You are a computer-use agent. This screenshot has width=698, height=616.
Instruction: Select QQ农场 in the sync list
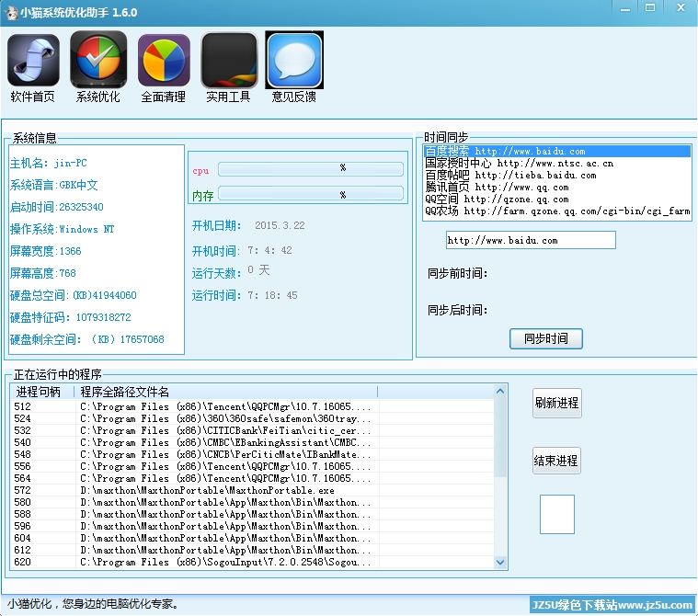(557, 211)
